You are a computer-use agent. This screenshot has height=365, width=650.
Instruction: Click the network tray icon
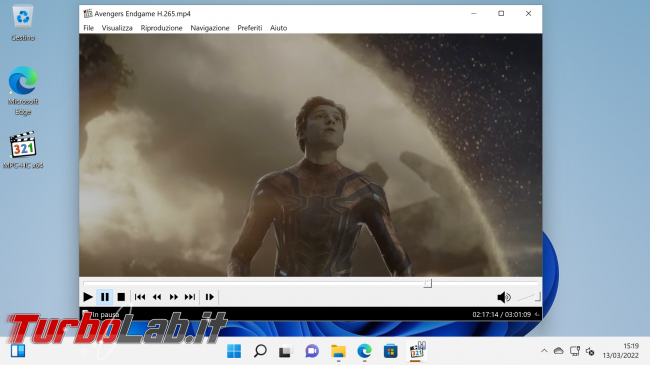pos(575,351)
